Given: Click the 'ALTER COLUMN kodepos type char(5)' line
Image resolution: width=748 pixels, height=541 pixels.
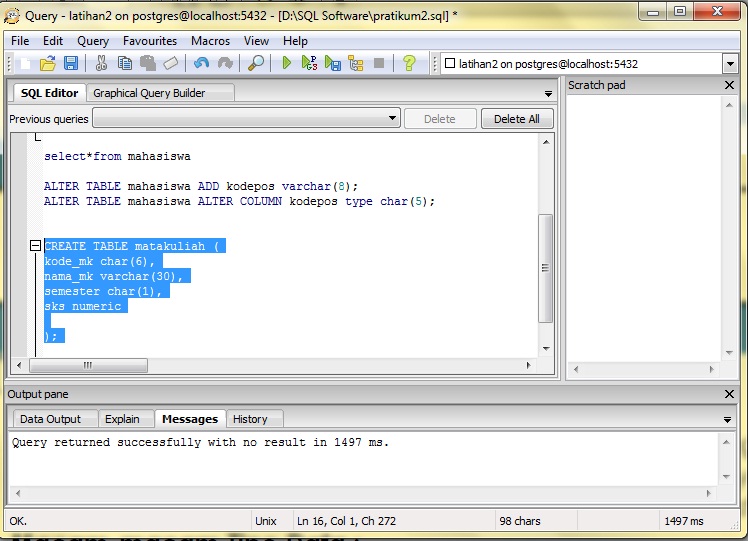Looking at the screenshot, I should point(239,201).
